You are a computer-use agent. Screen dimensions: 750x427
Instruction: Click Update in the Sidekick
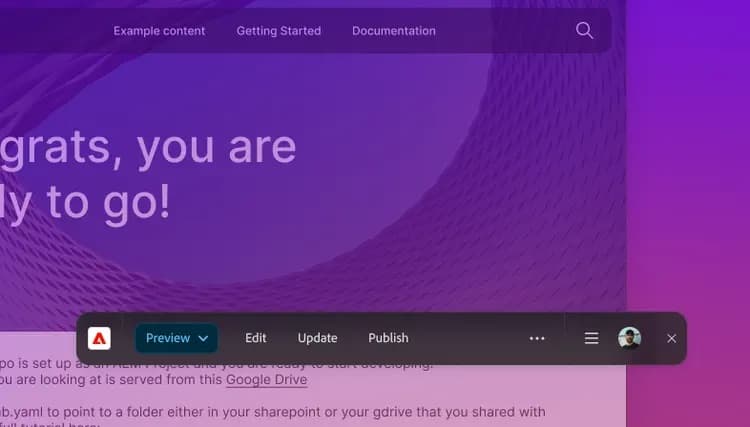[x=317, y=338]
